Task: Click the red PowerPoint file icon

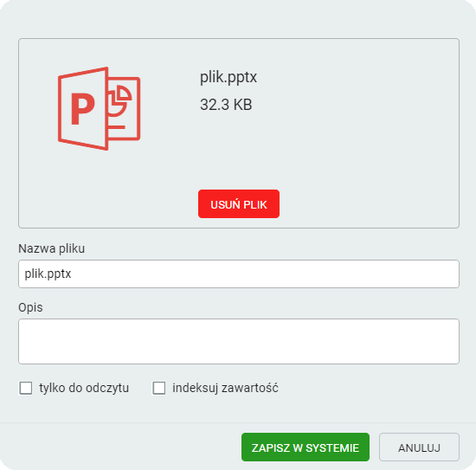Action: (x=99, y=108)
